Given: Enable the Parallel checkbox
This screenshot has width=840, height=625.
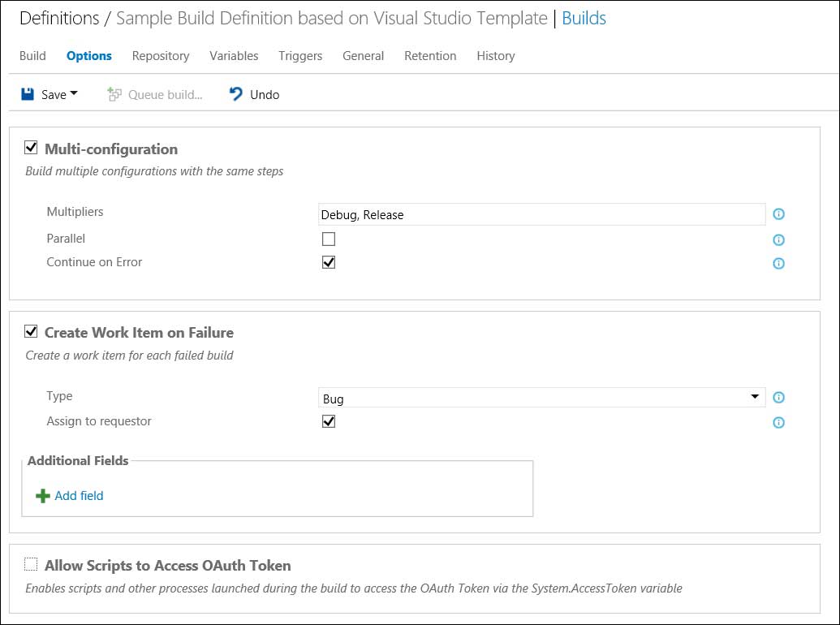Looking at the screenshot, I should pos(329,239).
